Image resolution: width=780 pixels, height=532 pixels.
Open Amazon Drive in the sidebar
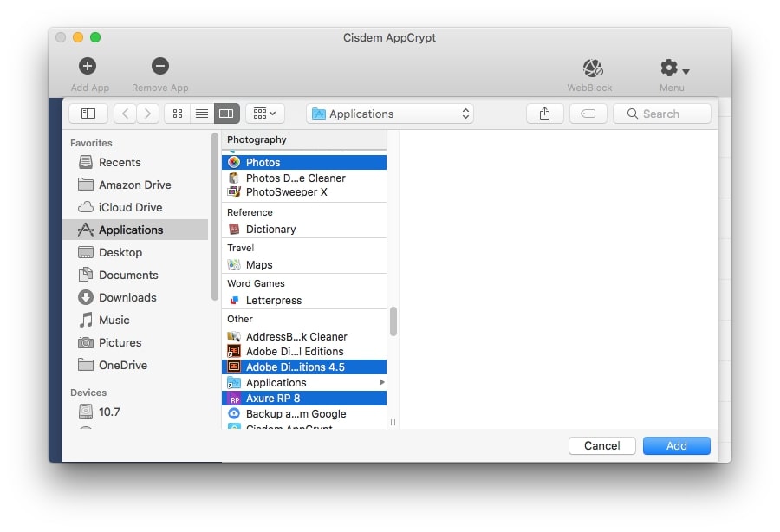point(136,185)
